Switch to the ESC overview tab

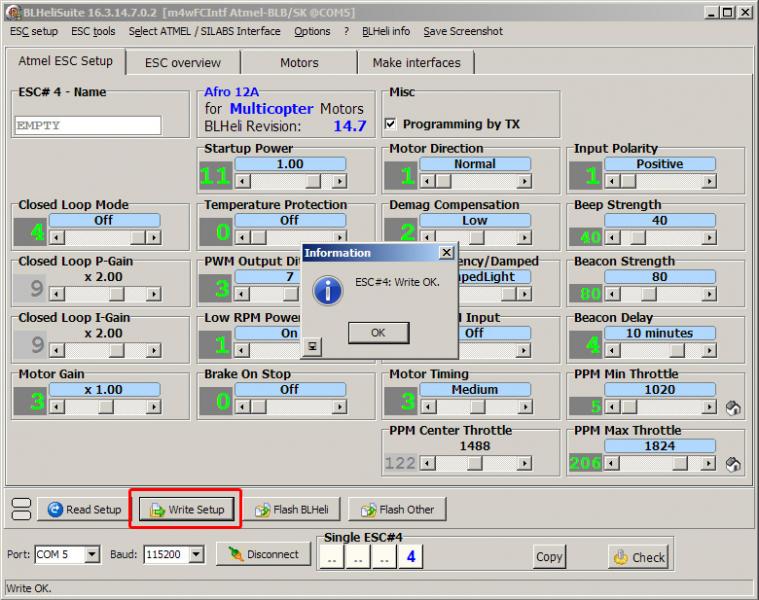(x=182, y=62)
